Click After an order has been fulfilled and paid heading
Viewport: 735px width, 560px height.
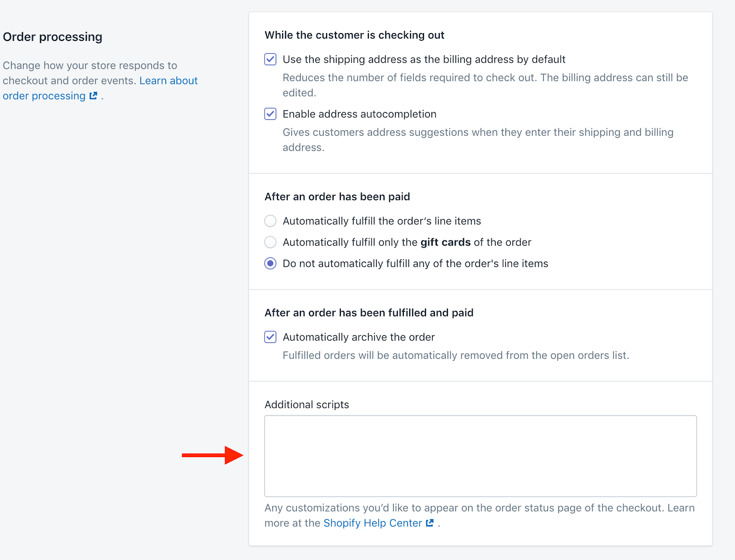pos(369,313)
